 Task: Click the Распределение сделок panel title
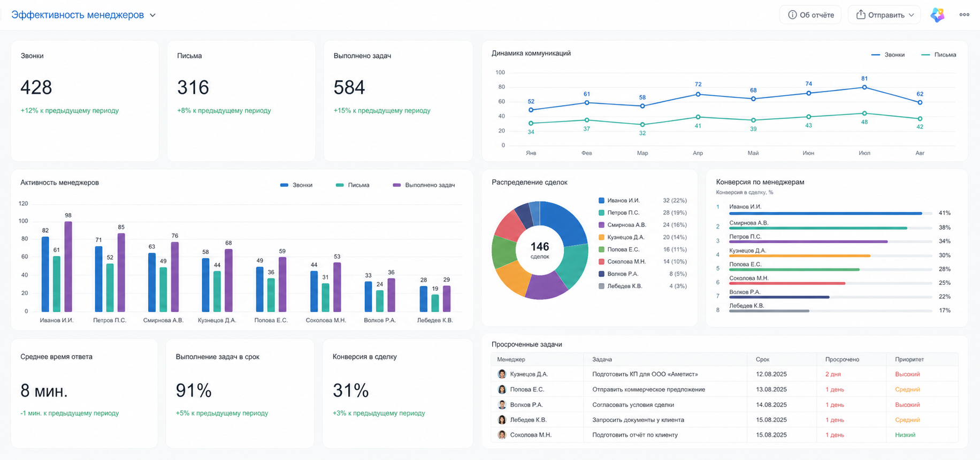(530, 183)
